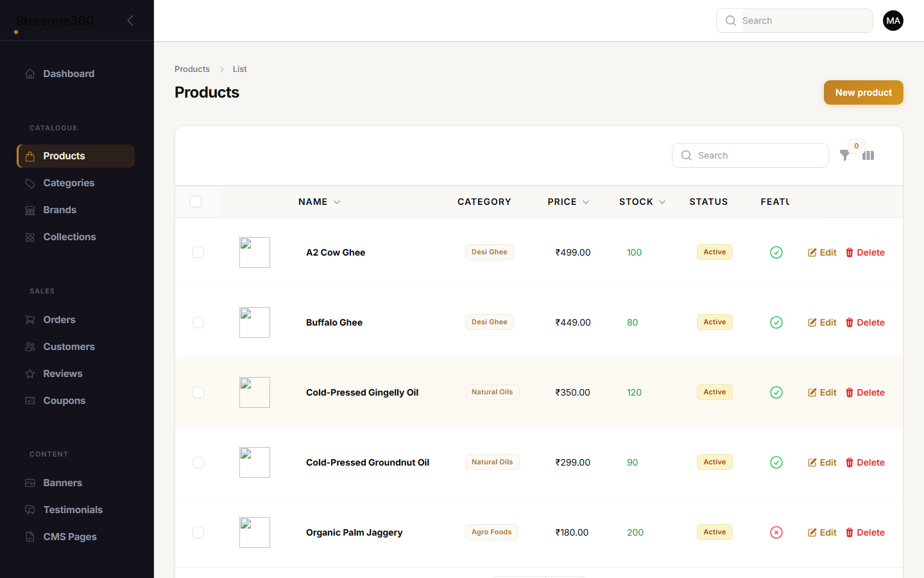Viewport: 924px width, 578px height.
Task: Click the not-featured X icon for Organic Palm Jaggery
Action: point(776,532)
